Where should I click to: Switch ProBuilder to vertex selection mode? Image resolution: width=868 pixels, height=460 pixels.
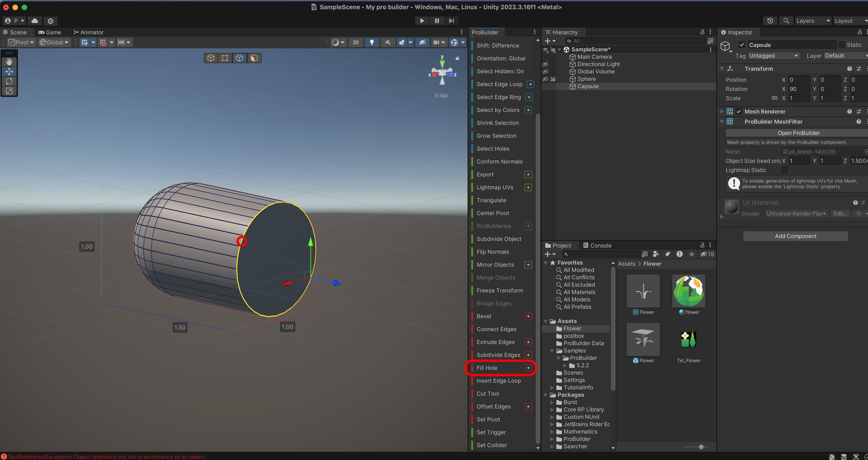pyautogui.click(x=225, y=58)
